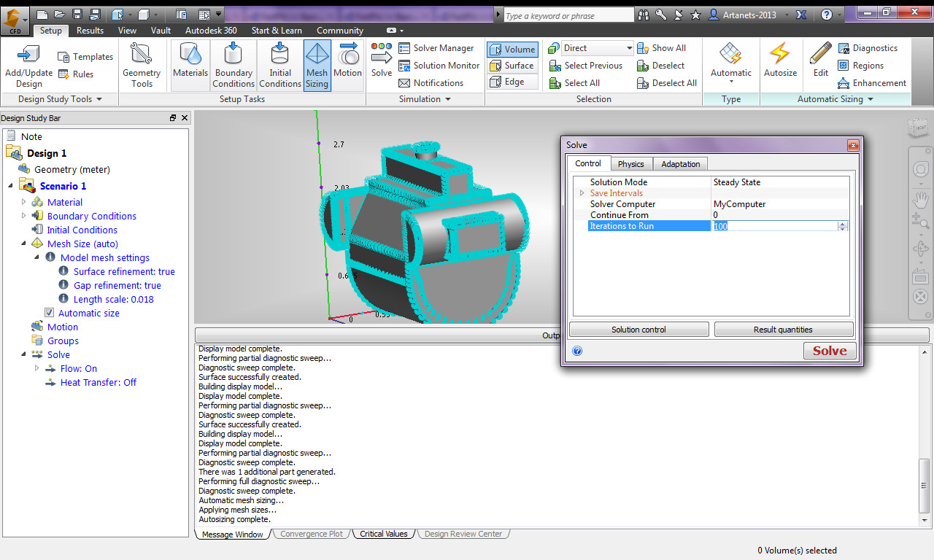Click Solution control button

(x=638, y=330)
